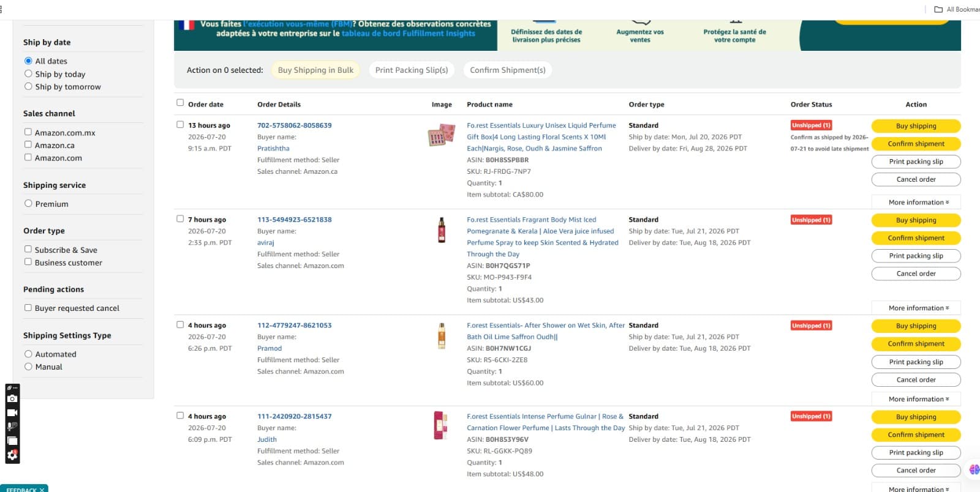The width and height of the screenshot is (980, 492).
Task: Open the Bath Oil Lime Saffron product image
Action: point(441,336)
